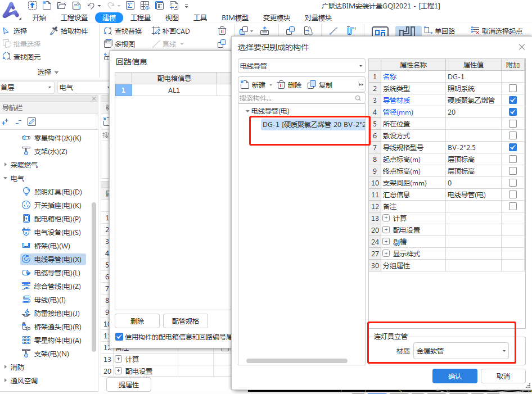
Task: Click the edit pencil icon in navigation bar
Action: point(32,122)
